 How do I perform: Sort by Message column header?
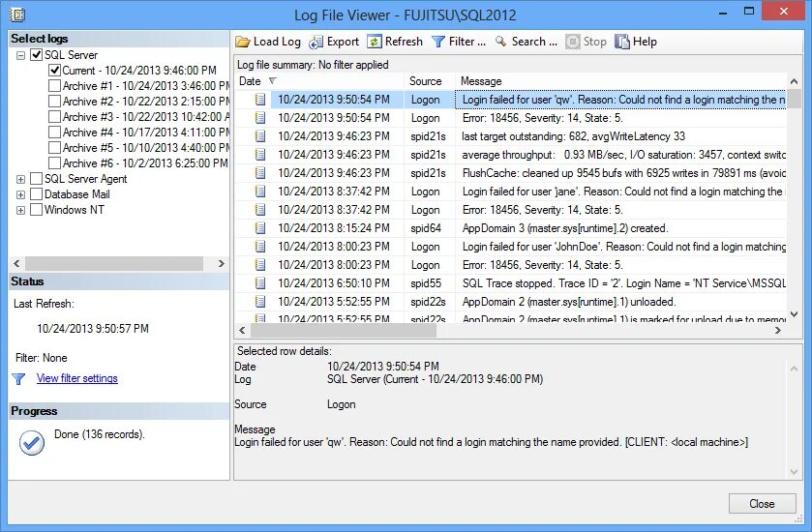[x=620, y=81]
